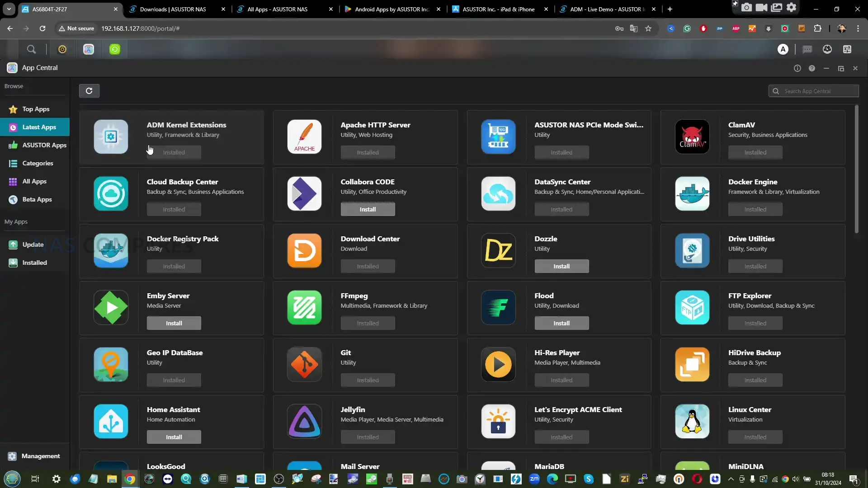This screenshot has height=488, width=868.
Task: Expand the Chrome tab search dropdown
Action: click(x=9, y=9)
